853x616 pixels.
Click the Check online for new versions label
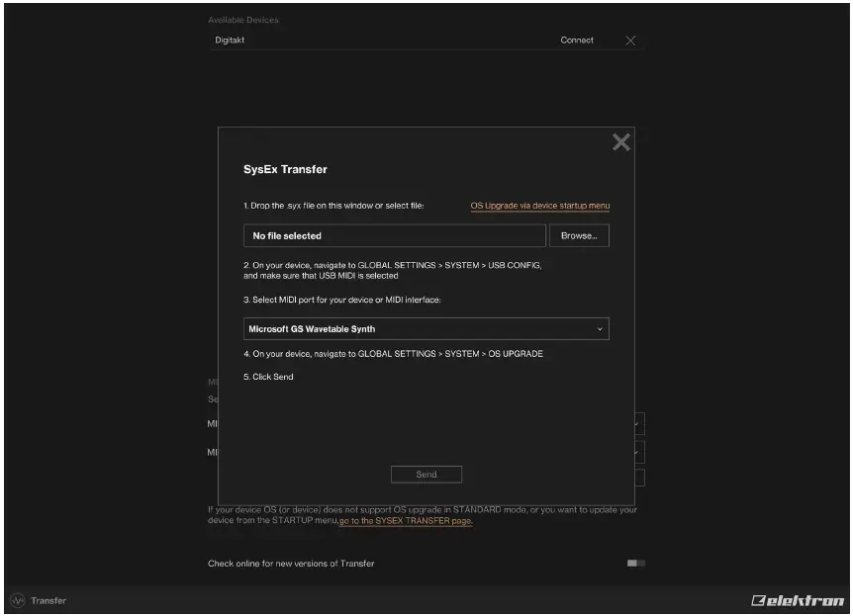[x=290, y=563]
